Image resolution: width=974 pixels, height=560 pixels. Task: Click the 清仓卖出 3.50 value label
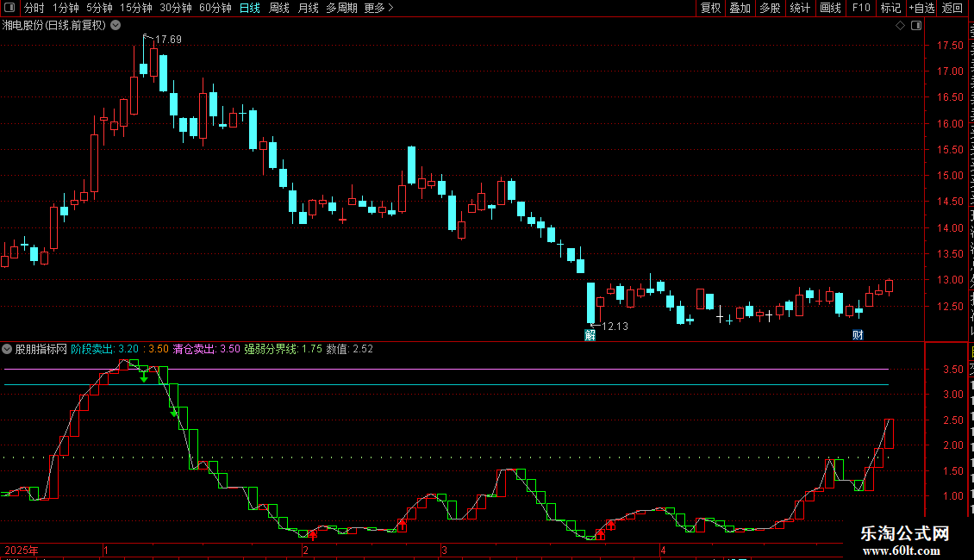(x=206, y=349)
